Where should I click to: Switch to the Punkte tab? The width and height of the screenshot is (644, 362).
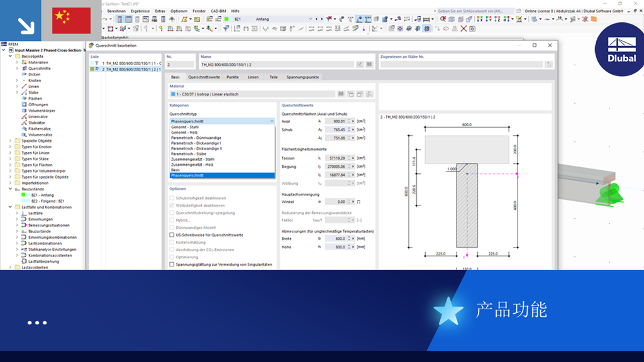pyautogui.click(x=233, y=77)
